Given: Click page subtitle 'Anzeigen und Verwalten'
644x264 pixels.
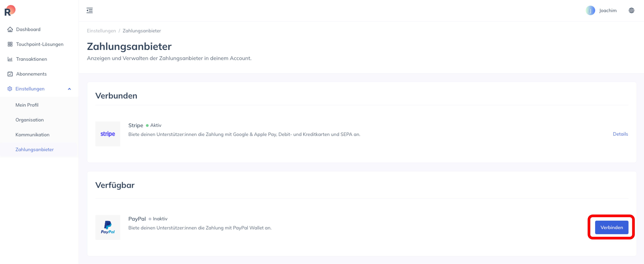Looking at the screenshot, I should [169, 58].
